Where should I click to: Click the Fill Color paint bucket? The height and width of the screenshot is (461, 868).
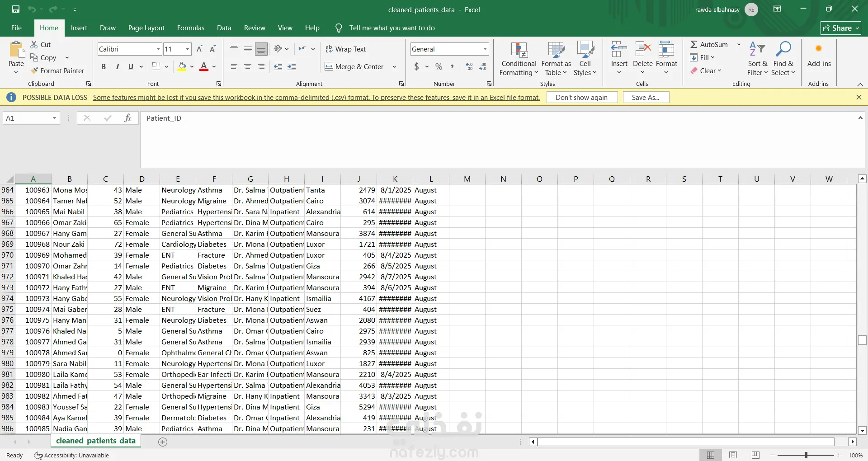[182, 66]
